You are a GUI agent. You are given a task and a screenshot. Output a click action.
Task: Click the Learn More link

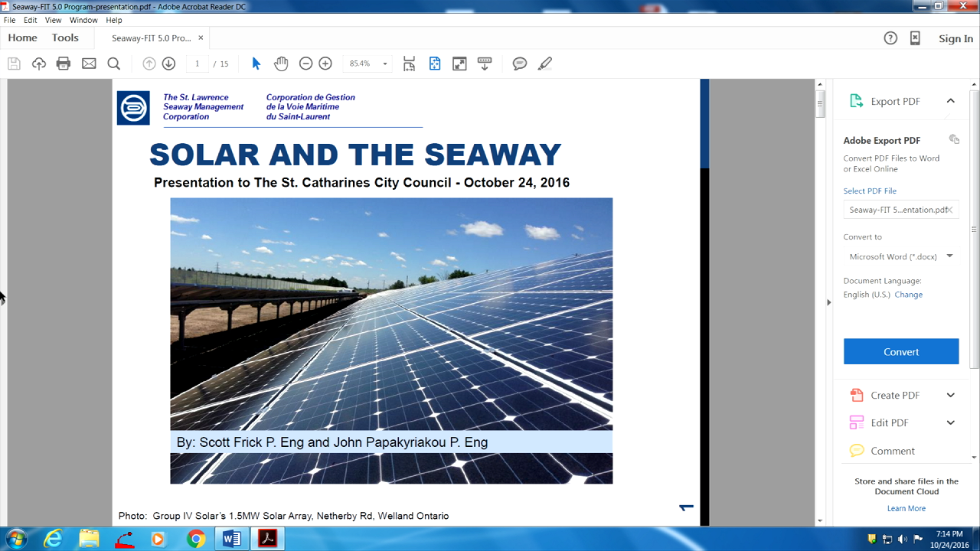(x=906, y=508)
